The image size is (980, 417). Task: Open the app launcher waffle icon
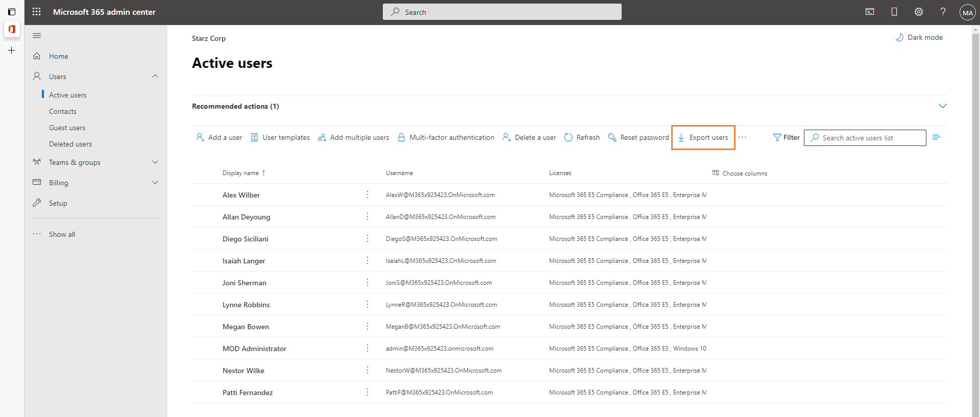37,12
